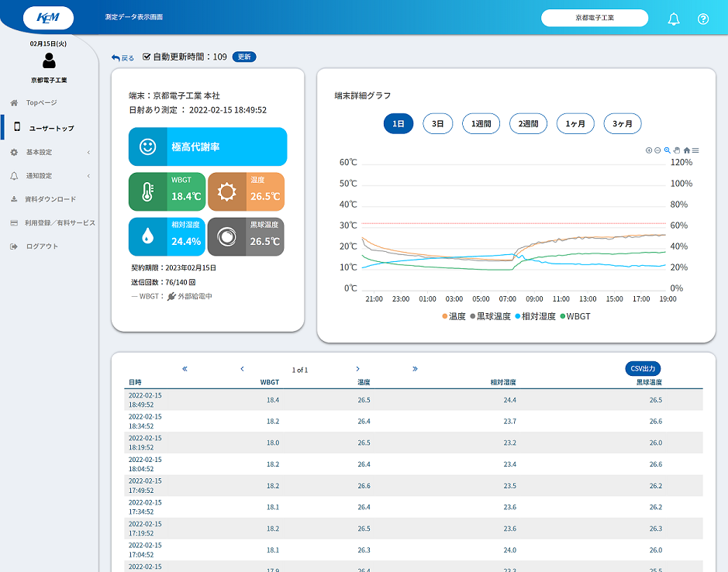Go to last table page with »

pos(415,369)
